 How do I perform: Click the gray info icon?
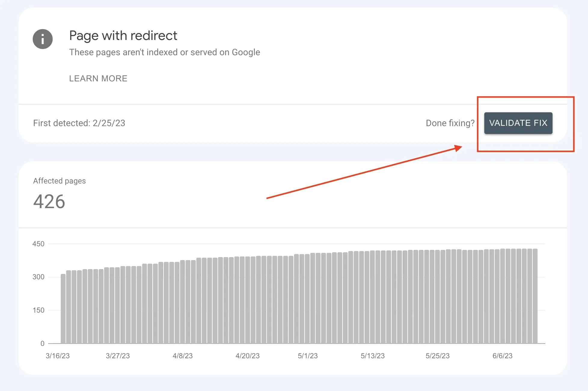[43, 39]
